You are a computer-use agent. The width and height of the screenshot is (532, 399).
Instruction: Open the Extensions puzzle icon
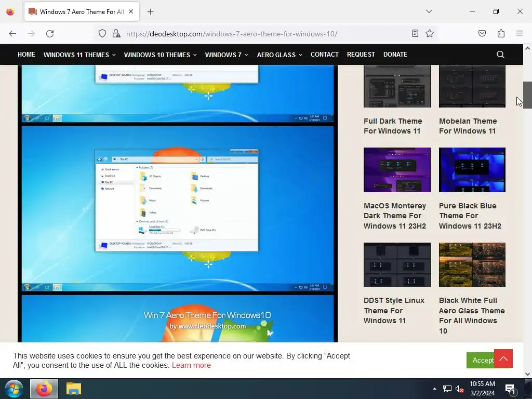click(501, 33)
